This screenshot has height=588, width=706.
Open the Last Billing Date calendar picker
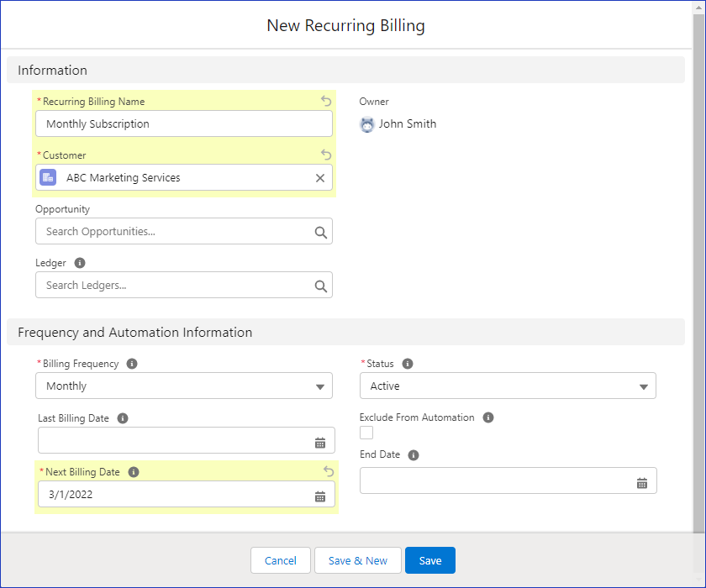[320, 443]
